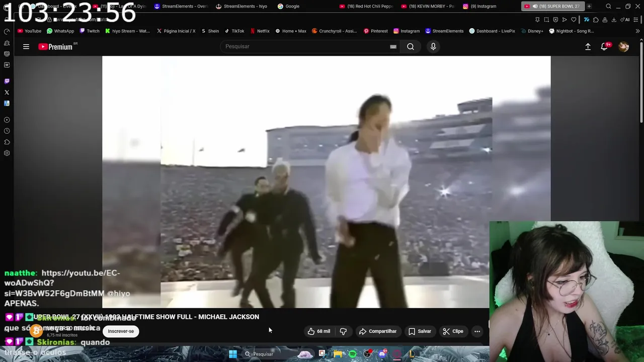This screenshot has height=362, width=644.
Task: Open Discord from the taskbar
Action: 382,354
